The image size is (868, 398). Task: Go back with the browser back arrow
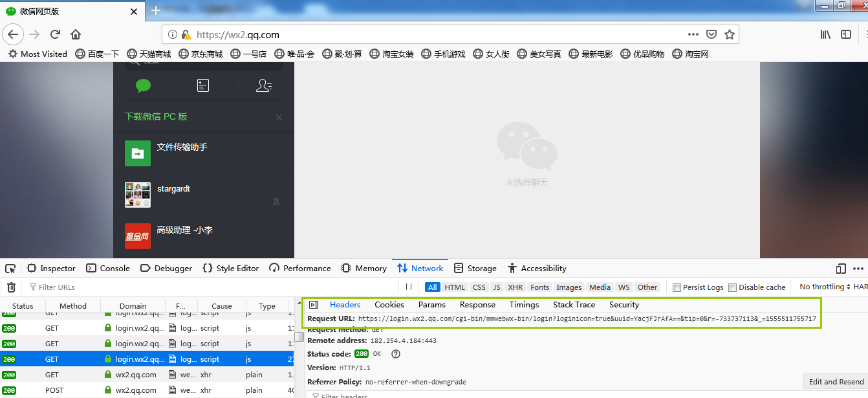[x=13, y=34]
